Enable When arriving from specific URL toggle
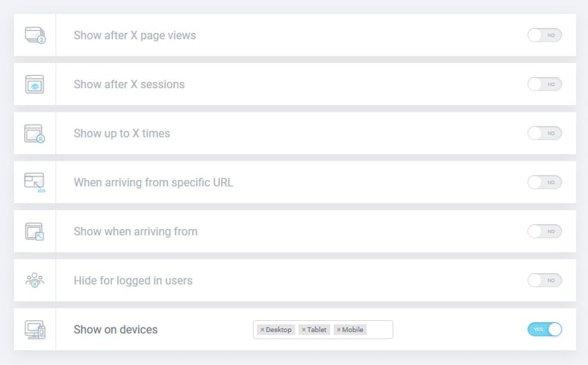Screen dimensions: 588x365 point(545,182)
